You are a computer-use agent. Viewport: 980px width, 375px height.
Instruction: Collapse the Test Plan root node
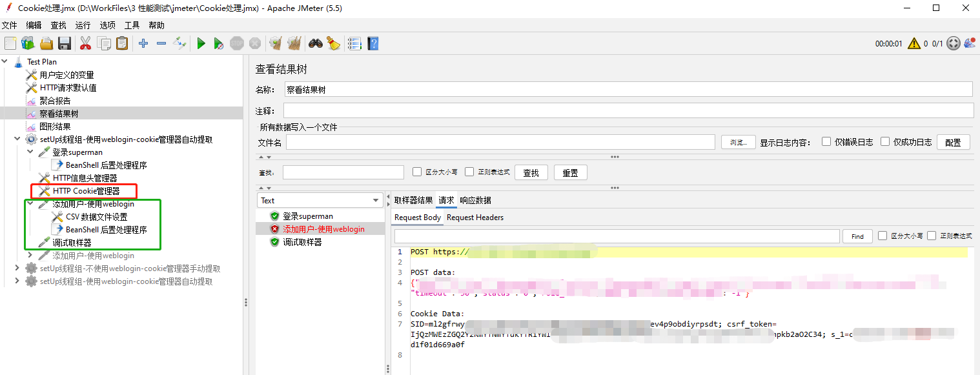[6, 62]
